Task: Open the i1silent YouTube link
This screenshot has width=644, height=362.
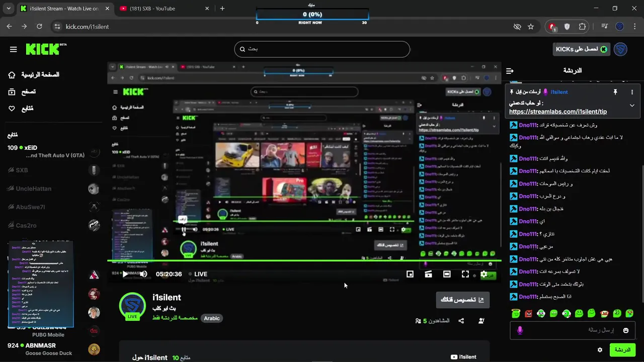Action: tap(463, 357)
